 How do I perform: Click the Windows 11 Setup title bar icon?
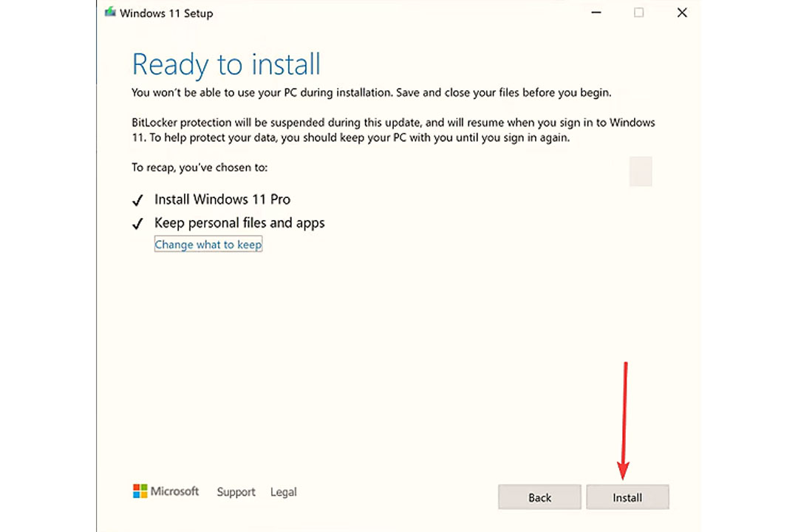coord(110,13)
